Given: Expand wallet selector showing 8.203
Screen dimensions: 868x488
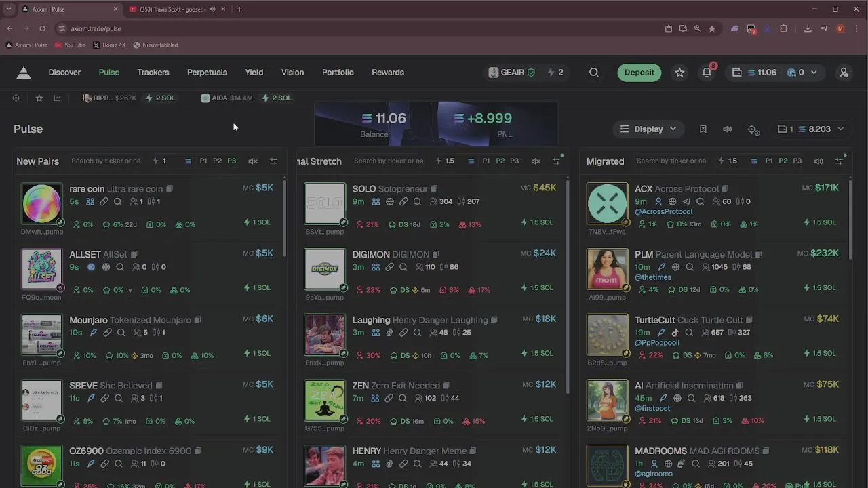Looking at the screenshot, I should point(811,129).
